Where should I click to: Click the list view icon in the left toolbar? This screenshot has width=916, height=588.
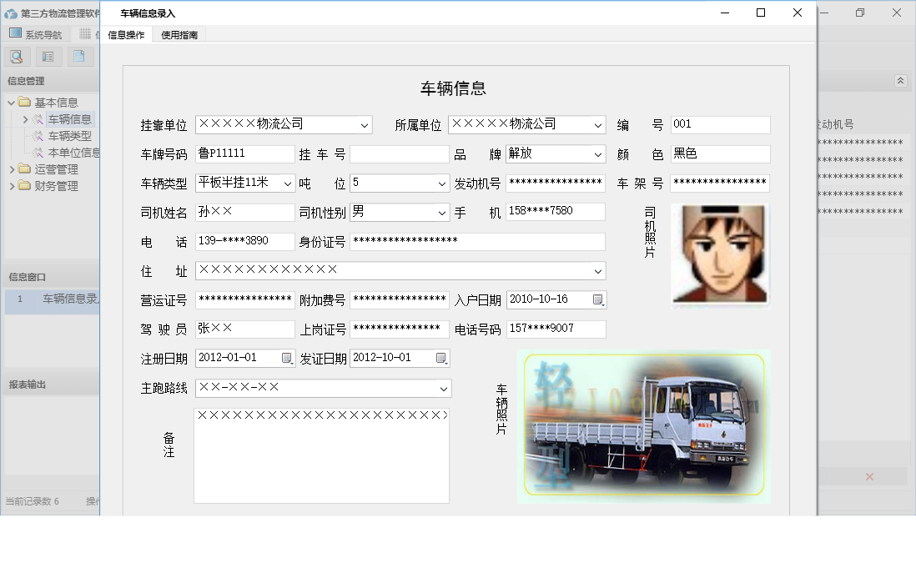48,57
